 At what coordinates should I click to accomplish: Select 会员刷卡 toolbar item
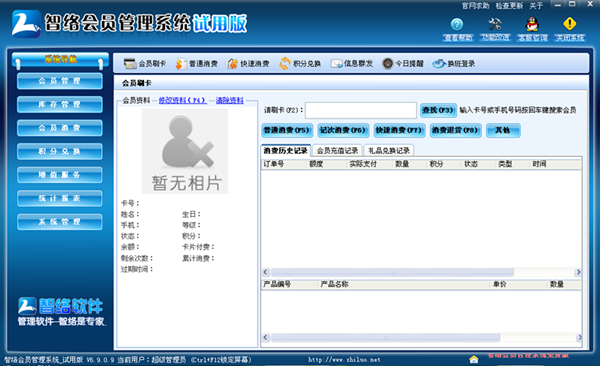(x=145, y=64)
